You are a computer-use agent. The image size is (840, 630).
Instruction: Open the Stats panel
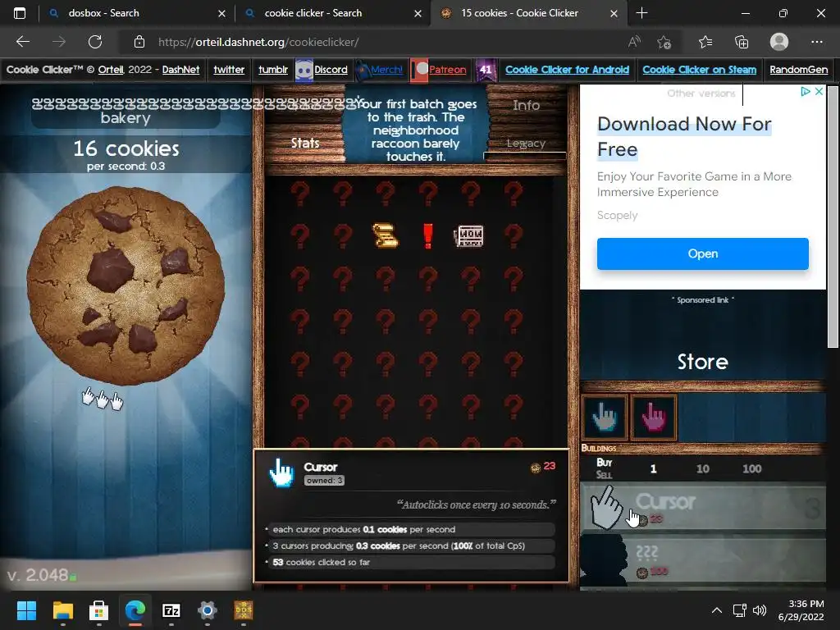pos(305,143)
